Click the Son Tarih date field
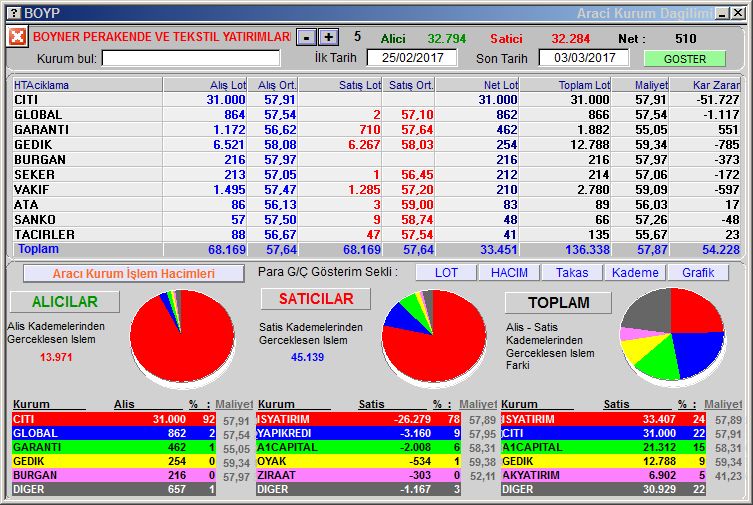The width and height of the screenshot is (753, 505). pyautogui.click(x=584, y=58)
